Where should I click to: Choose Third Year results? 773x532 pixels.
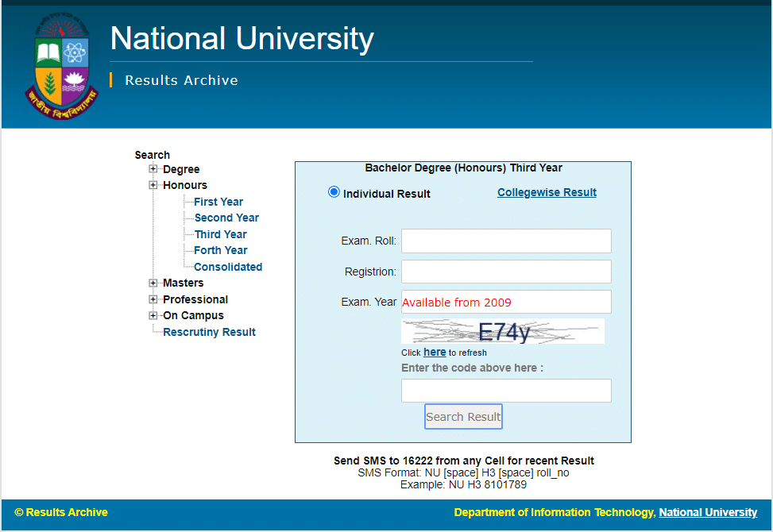tap(220, 234)
